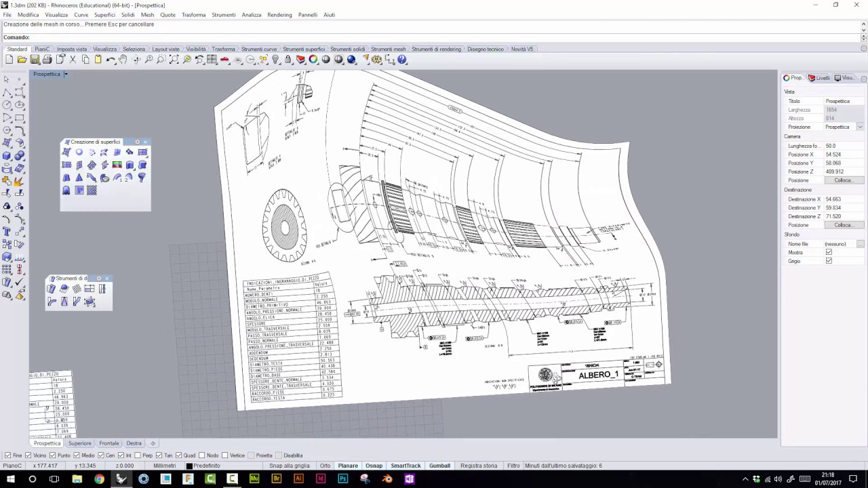
Task: Open the Proiezione dropdown in properties
Action: [x=860, y=127]
